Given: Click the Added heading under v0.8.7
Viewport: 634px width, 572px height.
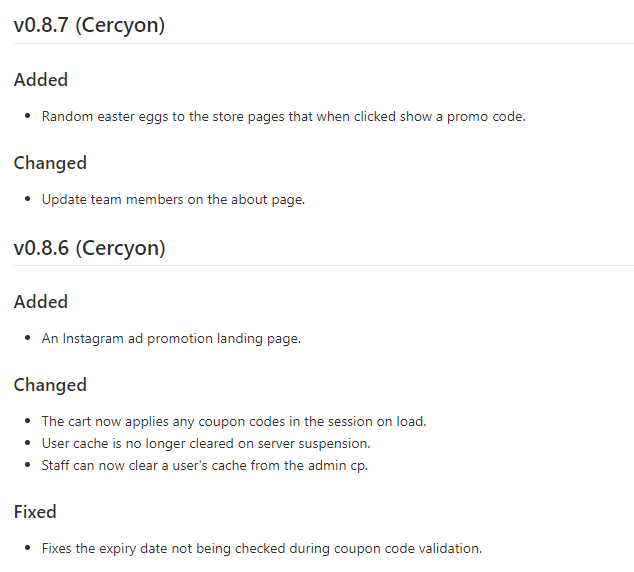Looking at the screenshot, I should (x=41, y=80).
